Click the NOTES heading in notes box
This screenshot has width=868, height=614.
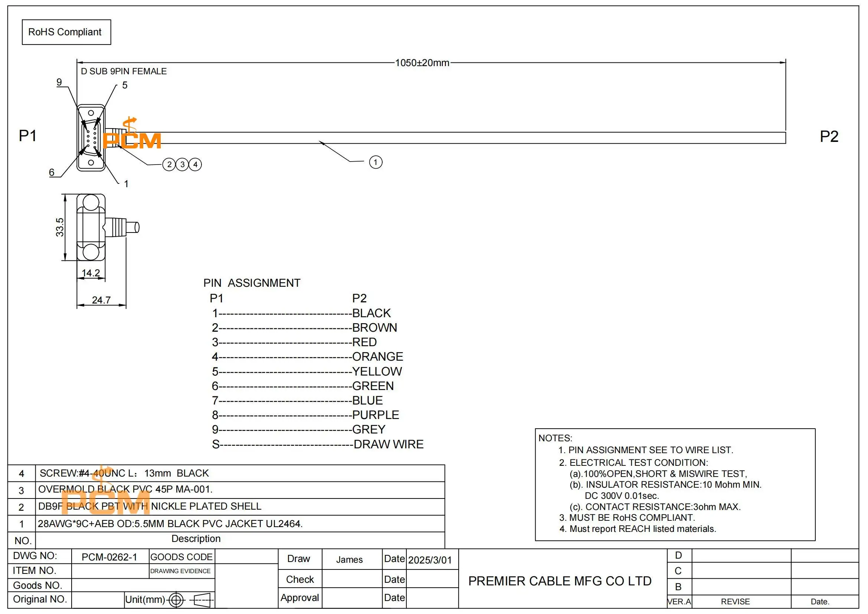pos(555,438)
